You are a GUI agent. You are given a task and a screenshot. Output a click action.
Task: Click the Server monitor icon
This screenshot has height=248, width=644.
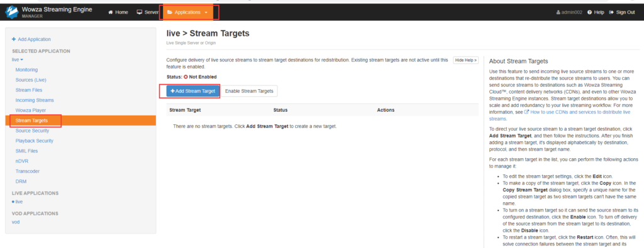140,13
